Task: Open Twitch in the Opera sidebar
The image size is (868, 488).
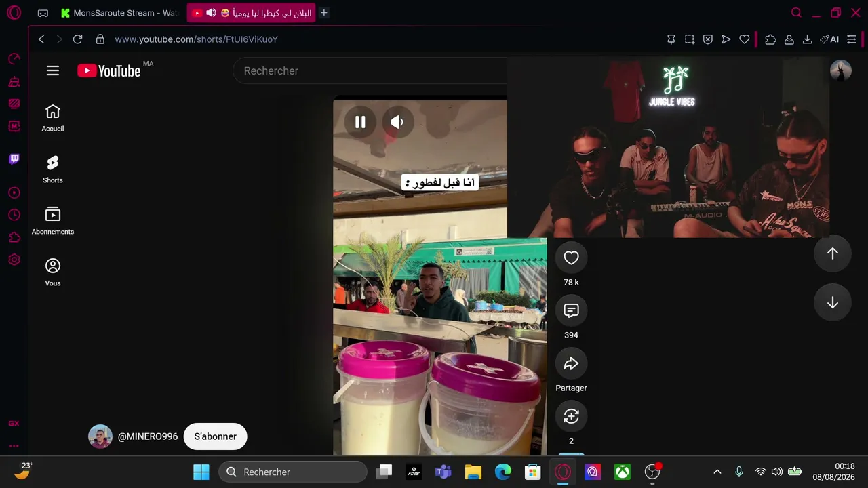Action: click(14, 159)
